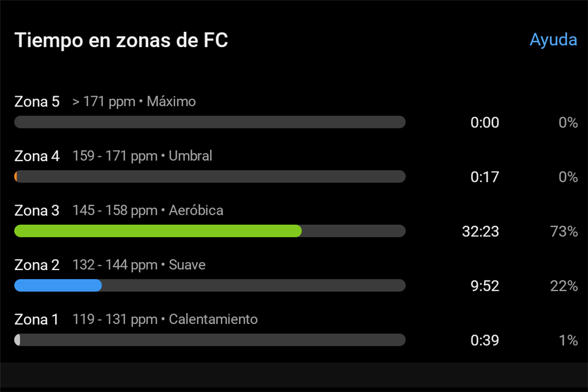This screenshot has width=588, height=392.
Task: Open the Ayuda help link
Action: pos(553,40)
